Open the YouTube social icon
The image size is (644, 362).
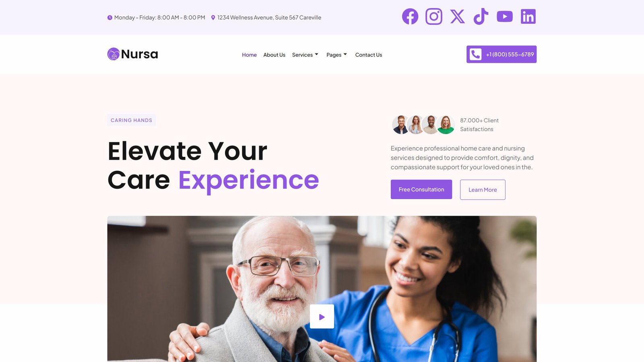point(505,16)
